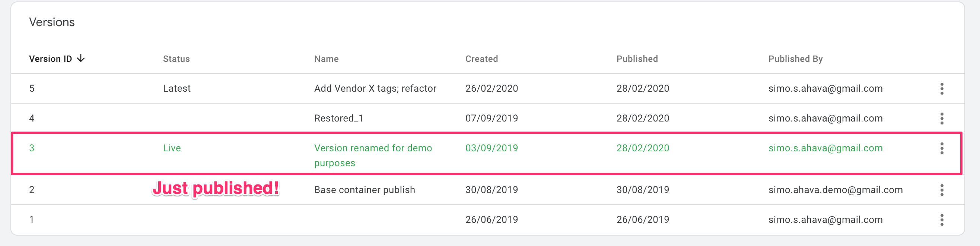Screen dimensions: 980x246
Task: Open the Restored_1 version
Action: [x=338, y=119]
